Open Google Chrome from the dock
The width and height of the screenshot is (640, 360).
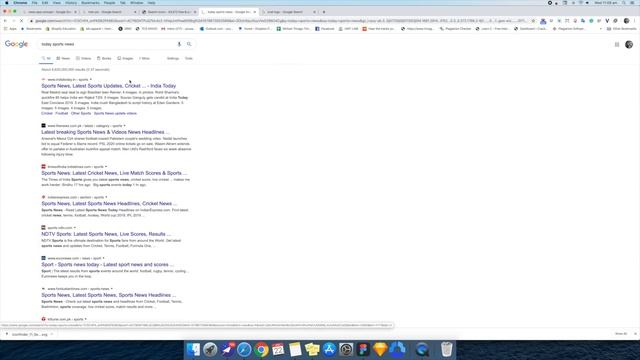click(261, 350)
